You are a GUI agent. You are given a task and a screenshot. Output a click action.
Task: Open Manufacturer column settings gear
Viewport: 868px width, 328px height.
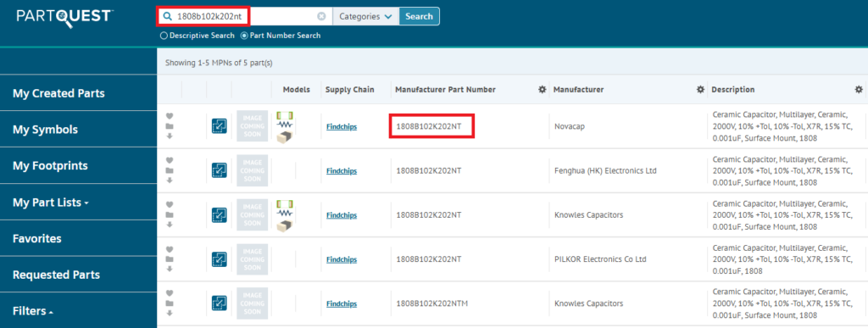click(700, 89)
